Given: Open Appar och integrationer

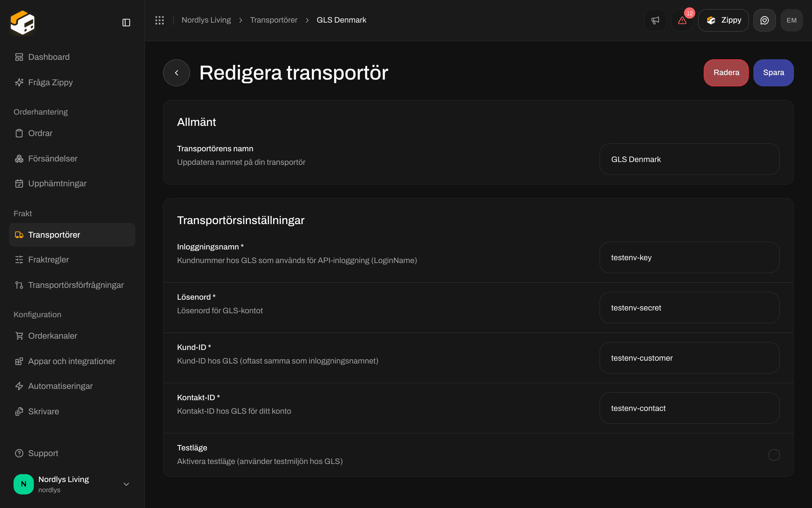Looking at the screenshot, I should tap(72, 361).
